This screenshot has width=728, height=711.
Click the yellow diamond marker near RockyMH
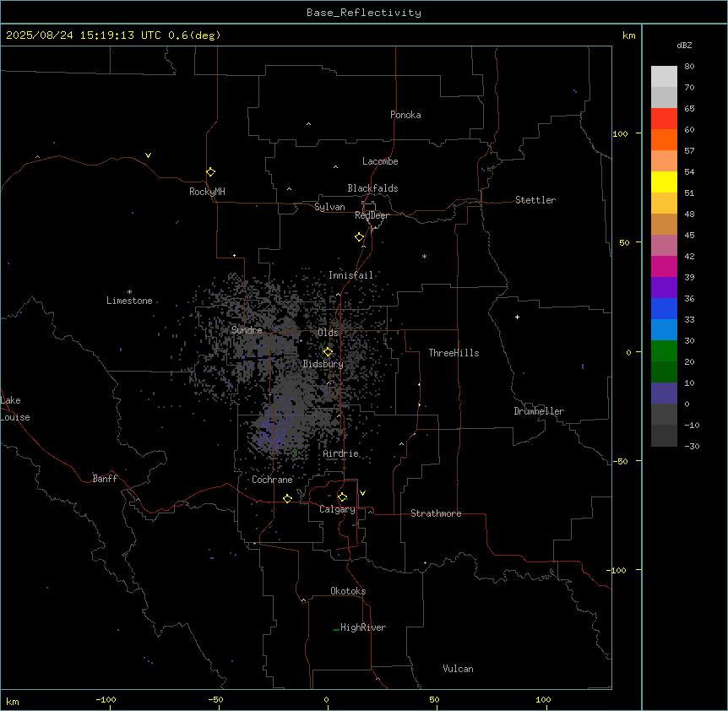[210, 172]
